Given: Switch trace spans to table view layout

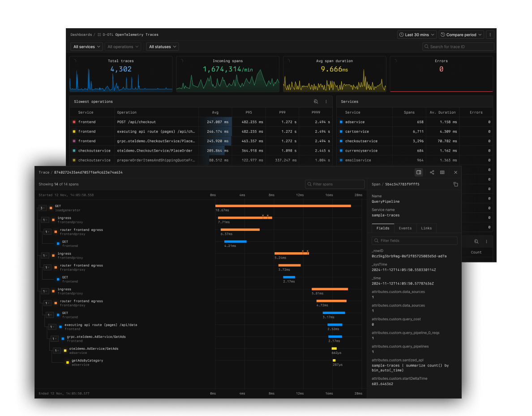Looking at the screenshot, I should click(442, 172).
